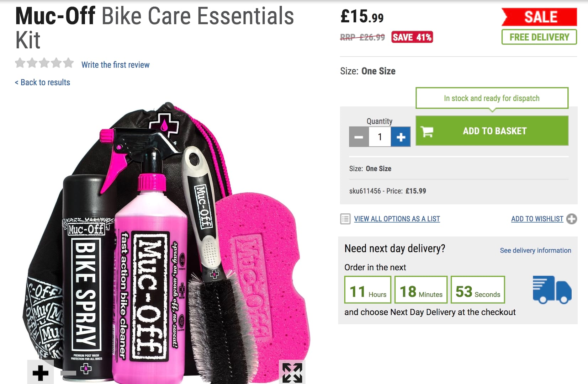
Task: Click the Free Delivery badge
Action: [x=539, y=37]
